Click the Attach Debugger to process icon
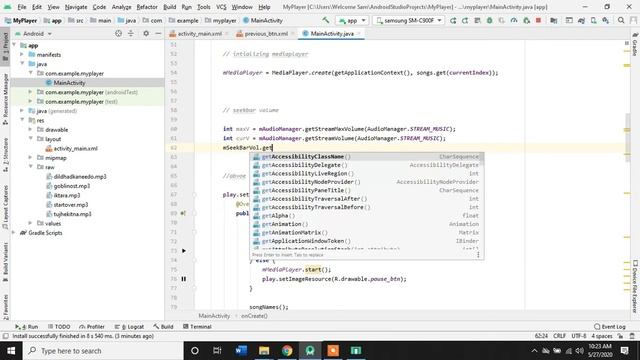 527,20
